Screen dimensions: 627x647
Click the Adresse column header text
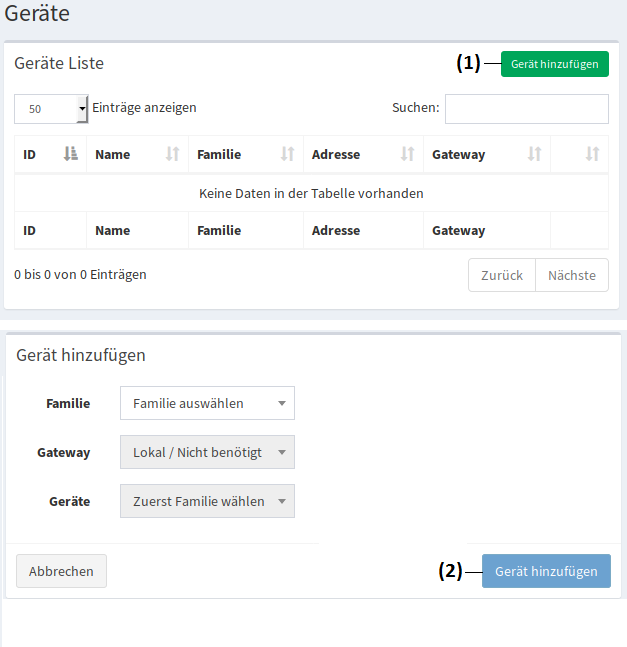coord(336,154)
